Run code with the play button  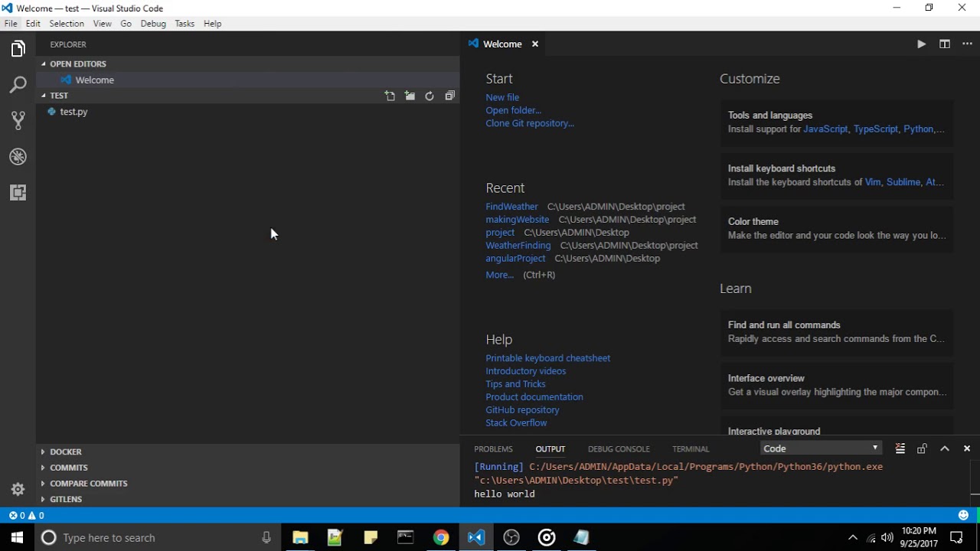point(921,44)
